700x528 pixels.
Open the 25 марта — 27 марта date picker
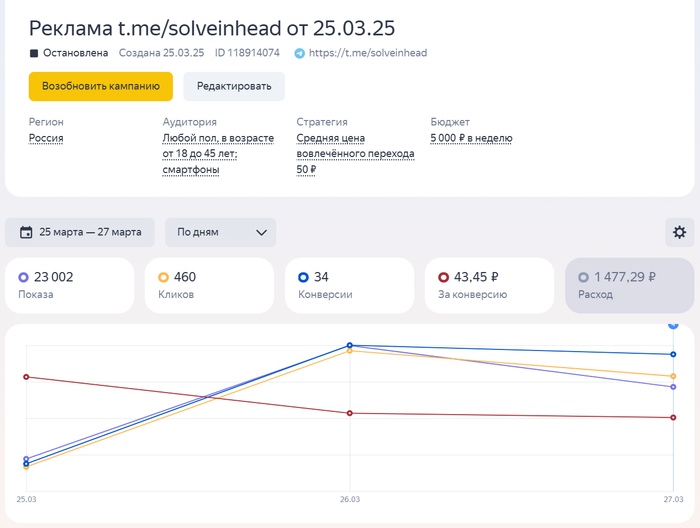click(x=80, y=232)
